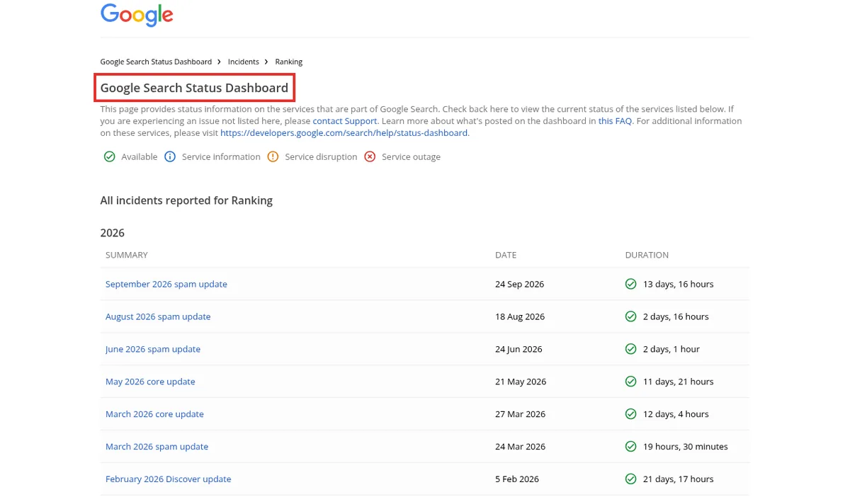This screenshot has height=504, width=850.
Task: Open March 2026 spam update incident
Action: (x=157, y=447)
